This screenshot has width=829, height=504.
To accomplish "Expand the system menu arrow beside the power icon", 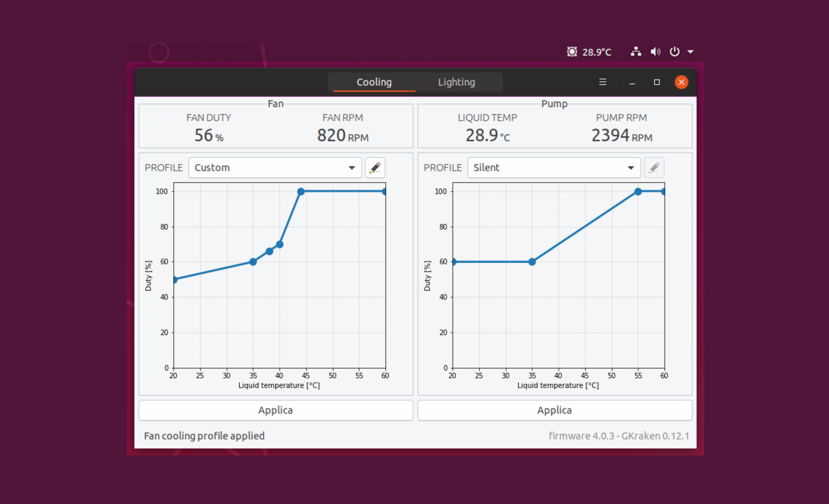I will pyautogui.click(x=690, y=52).
